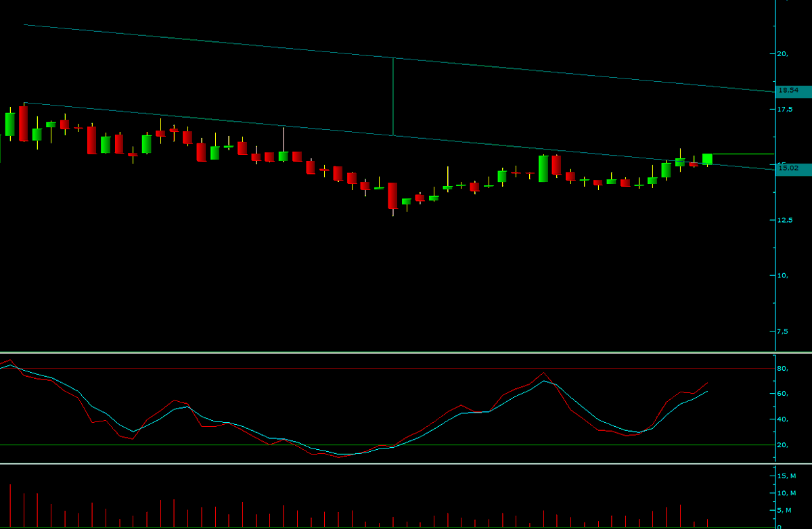This screenshot has height=529, width=812.
Task: Select the lower descending channel trendline
Action: tap(399, 135)
